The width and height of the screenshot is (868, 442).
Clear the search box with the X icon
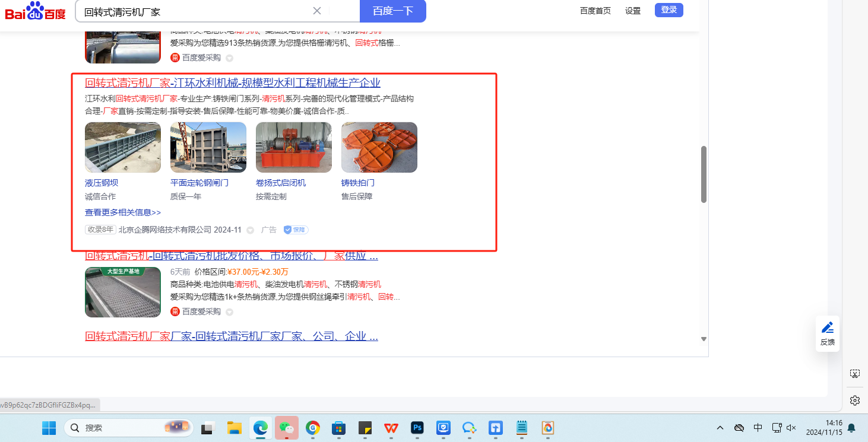pyautogui.click(x=317, y=11)
